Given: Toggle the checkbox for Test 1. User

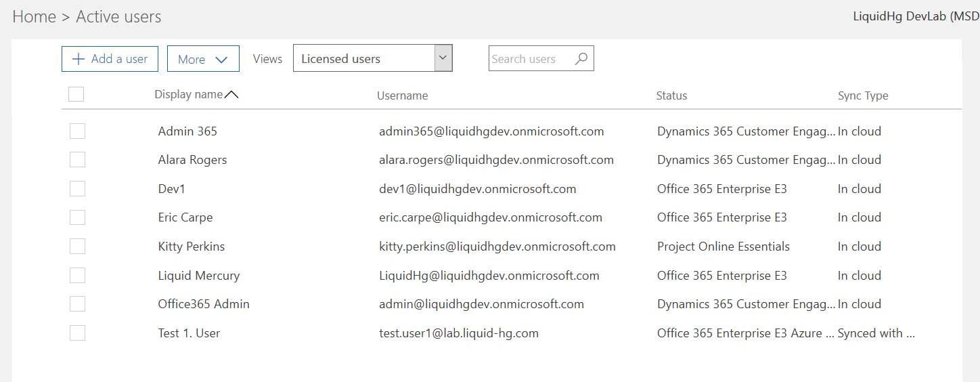Looking at the screenshot, I should coord(78,333).
